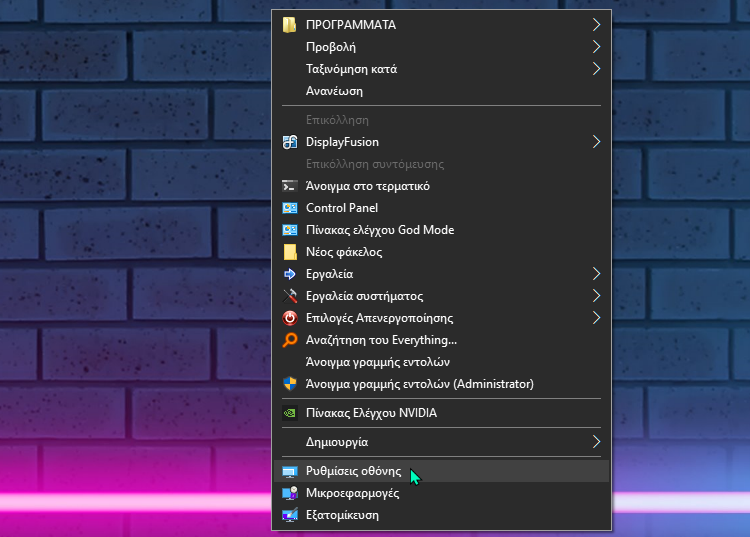The image size is (750, 537).
Task: Click Εξατομίκευση text
Action: 342,515
